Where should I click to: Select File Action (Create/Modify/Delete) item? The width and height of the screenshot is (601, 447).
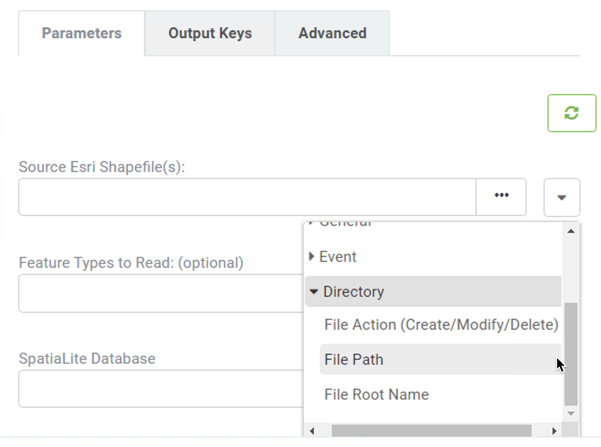pos(441,325)
